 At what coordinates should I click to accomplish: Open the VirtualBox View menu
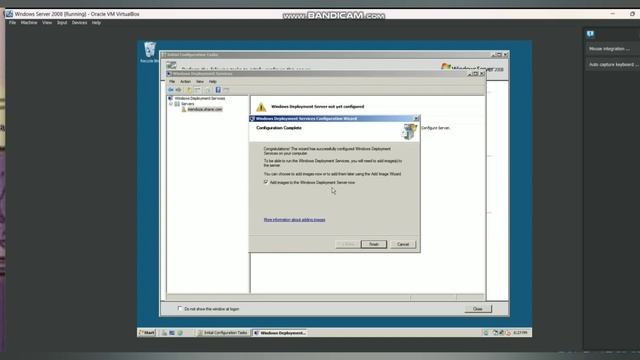[47, 23]
